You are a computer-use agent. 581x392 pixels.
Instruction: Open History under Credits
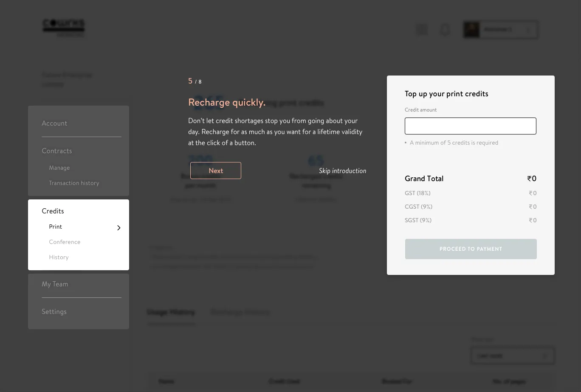tap(59, 258)
